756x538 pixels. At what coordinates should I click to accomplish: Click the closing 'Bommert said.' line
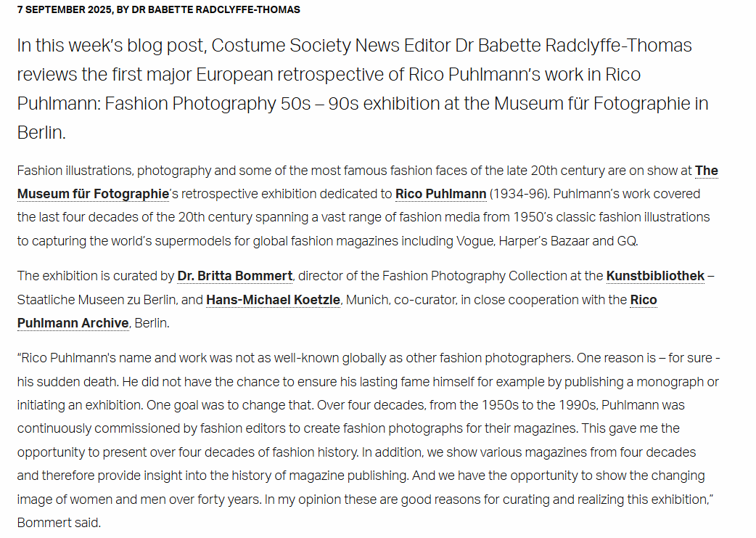[x=58, y=523]
